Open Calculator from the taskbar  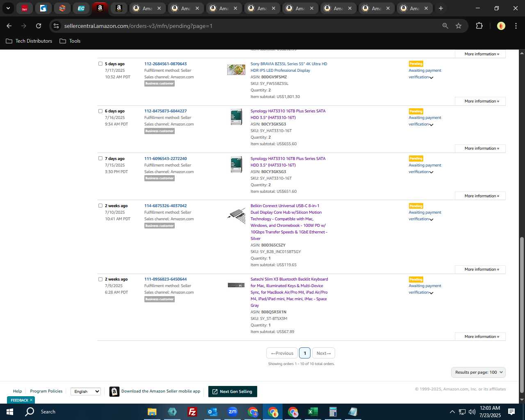333,412
